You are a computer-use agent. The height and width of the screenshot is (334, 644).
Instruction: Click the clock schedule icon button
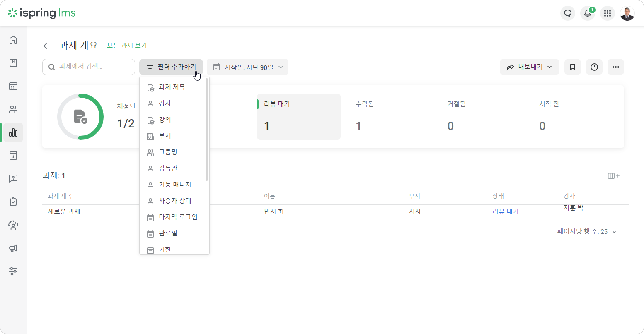594,67
